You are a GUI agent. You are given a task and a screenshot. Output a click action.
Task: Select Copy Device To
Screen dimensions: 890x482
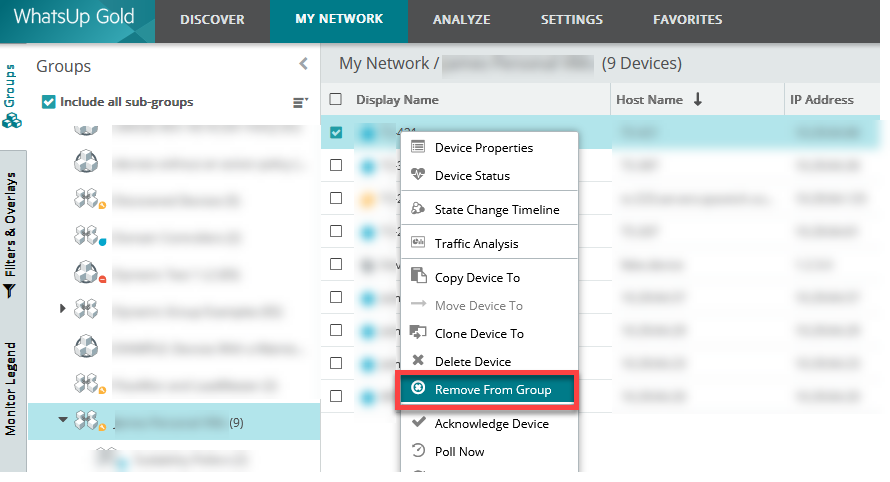(x=489, y=278)
